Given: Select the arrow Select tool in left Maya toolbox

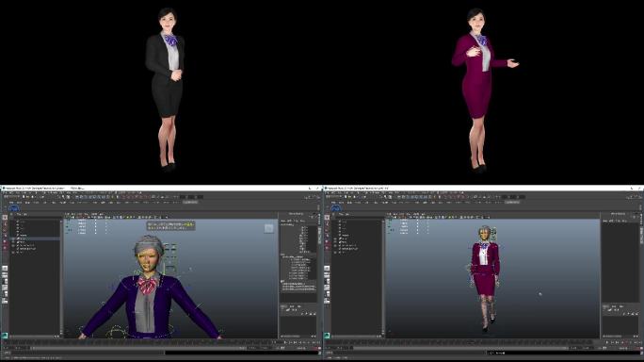Looking at the screenshot, I should (5, 218).
